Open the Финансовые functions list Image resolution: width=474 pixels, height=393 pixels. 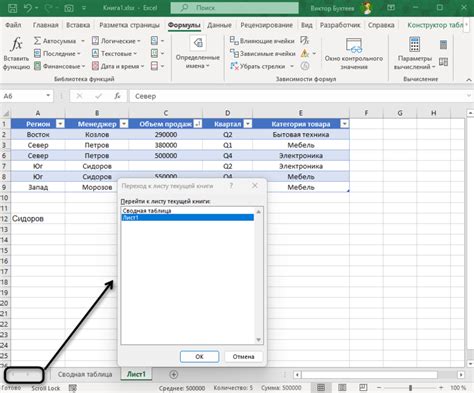59,66
